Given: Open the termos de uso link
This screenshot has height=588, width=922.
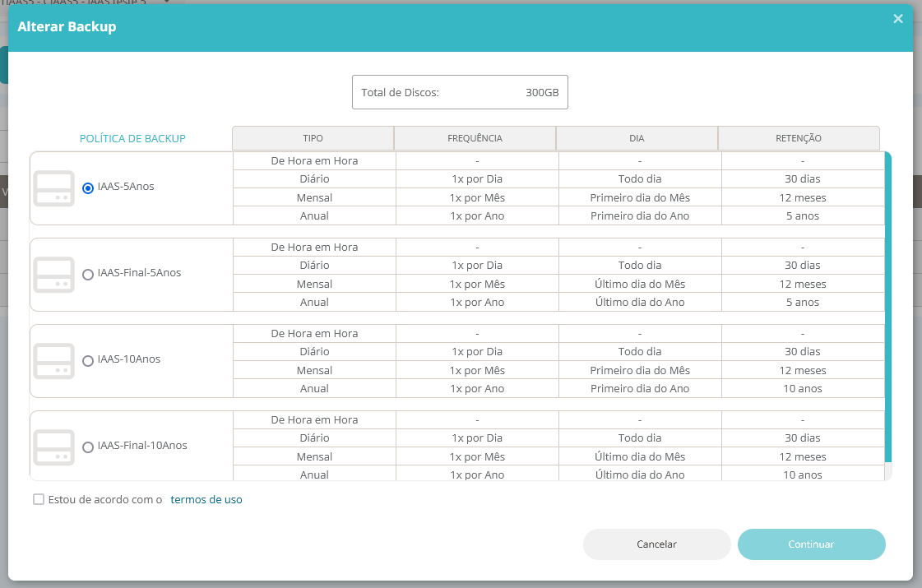Looking at the screenshot, I should (x=206, y=499).
